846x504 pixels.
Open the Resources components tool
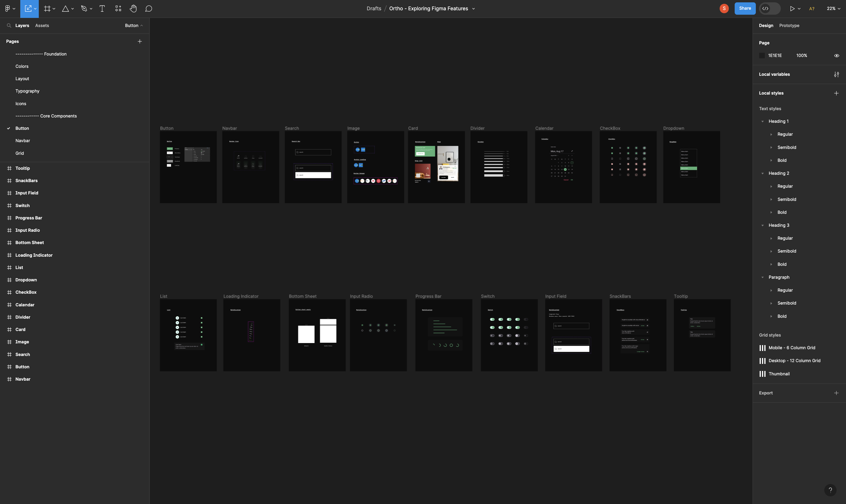point(118,9)
